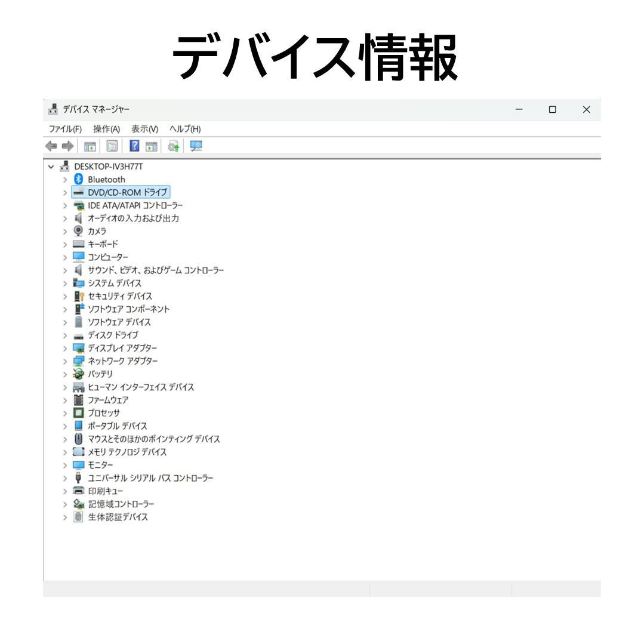This screenshot has width=644, height=644.
Task: Select the キーボード tree item
Action: tap(103, 244)
